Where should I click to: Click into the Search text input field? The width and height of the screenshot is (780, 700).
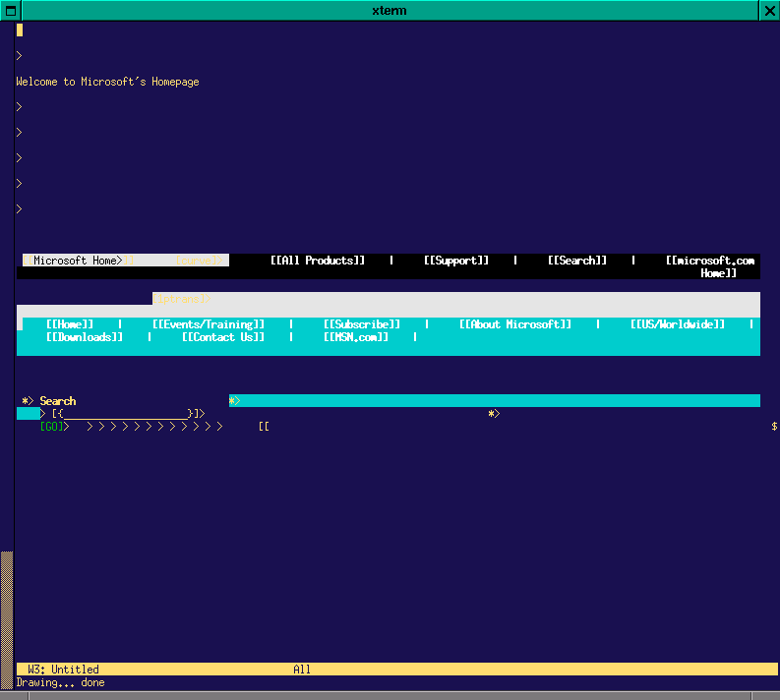(x=125, y=414)
